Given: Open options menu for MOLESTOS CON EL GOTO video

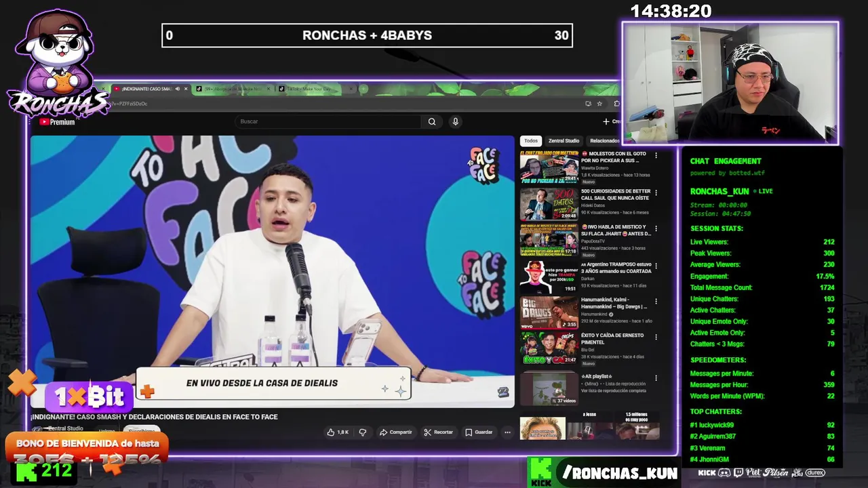Looking at the screenshot, I should coord(656,156).
